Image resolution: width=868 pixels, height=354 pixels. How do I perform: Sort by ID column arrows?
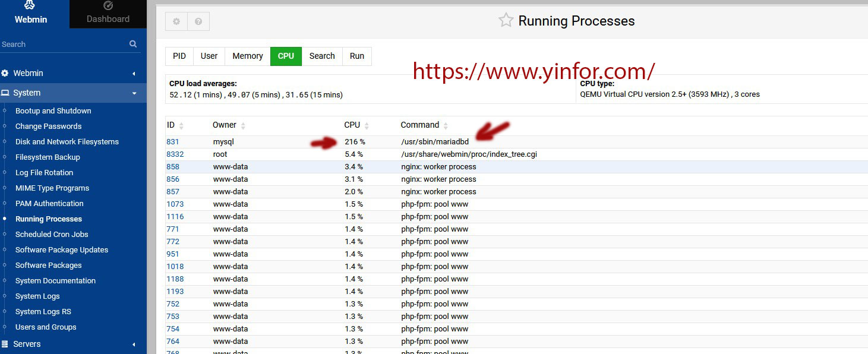181,126
